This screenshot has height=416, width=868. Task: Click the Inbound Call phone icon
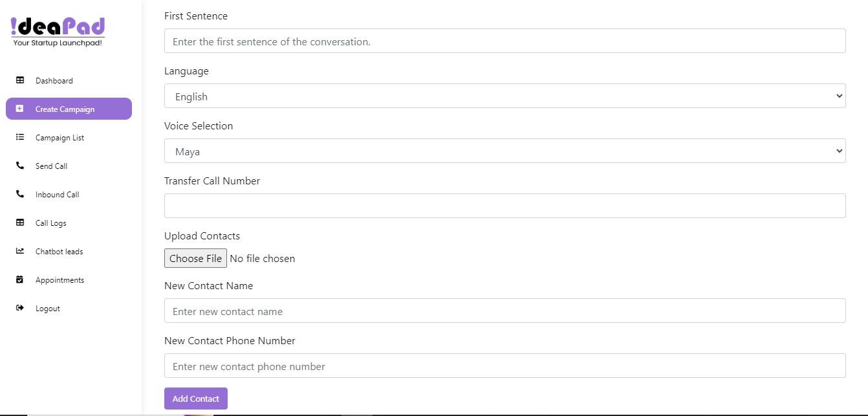tap(20, 194)
